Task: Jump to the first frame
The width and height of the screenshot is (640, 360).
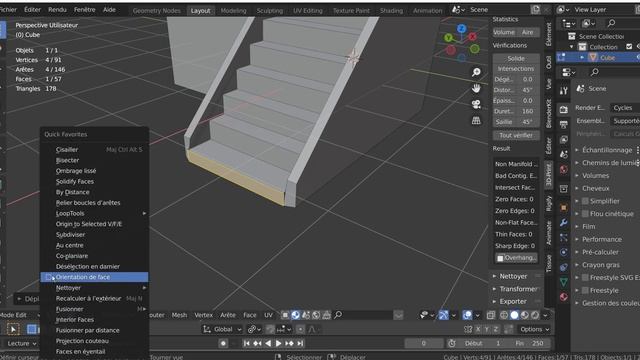Action: click(246, 344)
